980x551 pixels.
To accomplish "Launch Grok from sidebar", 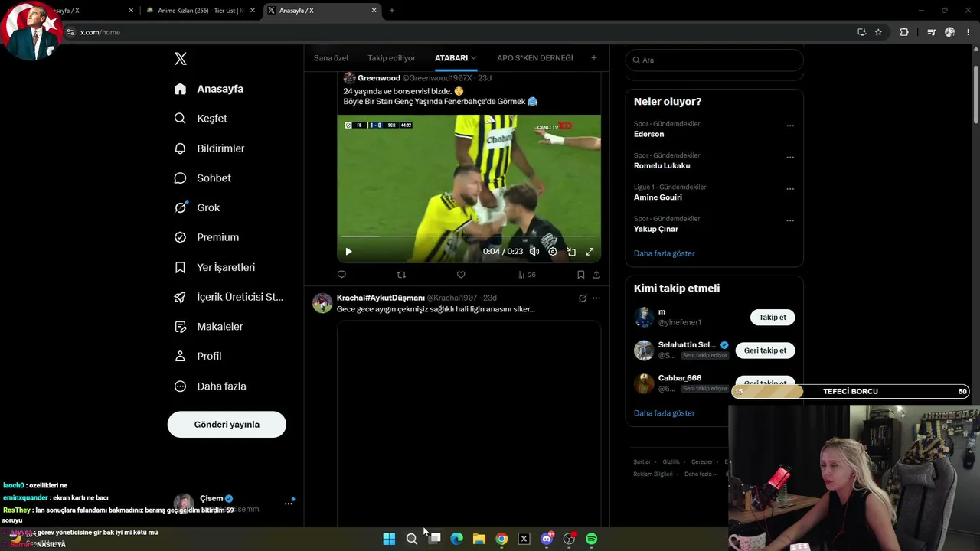I will 198,207.
